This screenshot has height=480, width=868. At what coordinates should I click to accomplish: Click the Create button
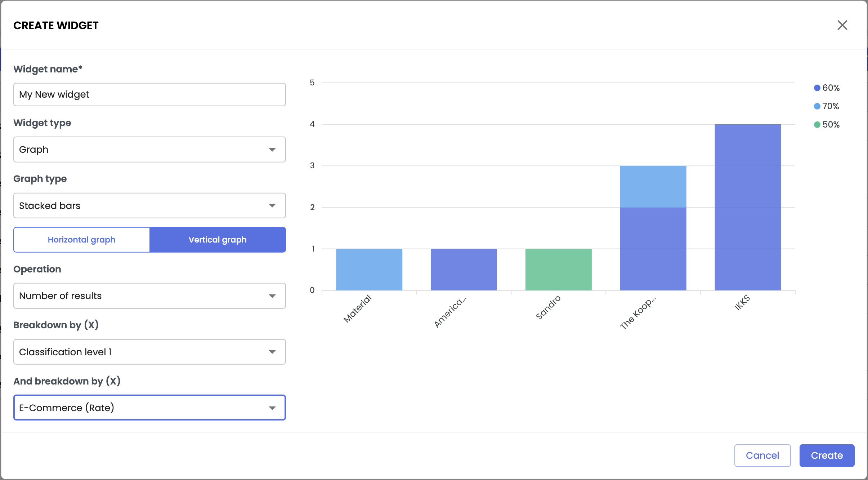(x=827, y=455)
